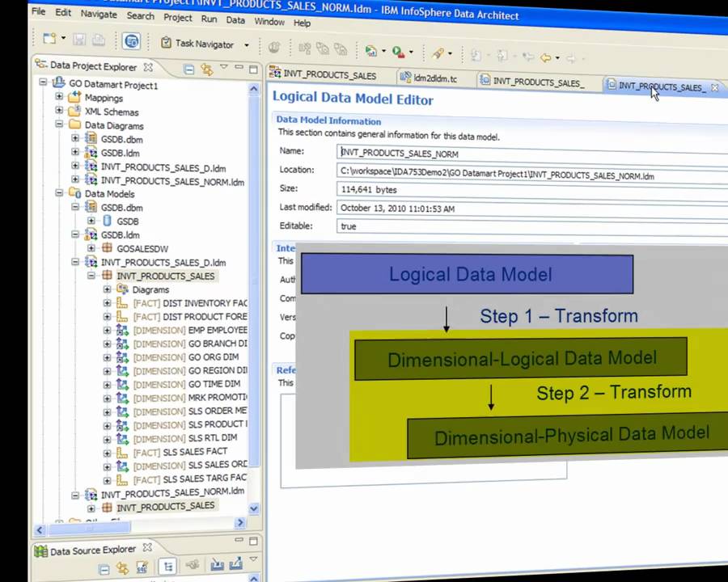728x582 pixels.
Task: Open the Run As dropdown arrow
Action: click(383, 51)
